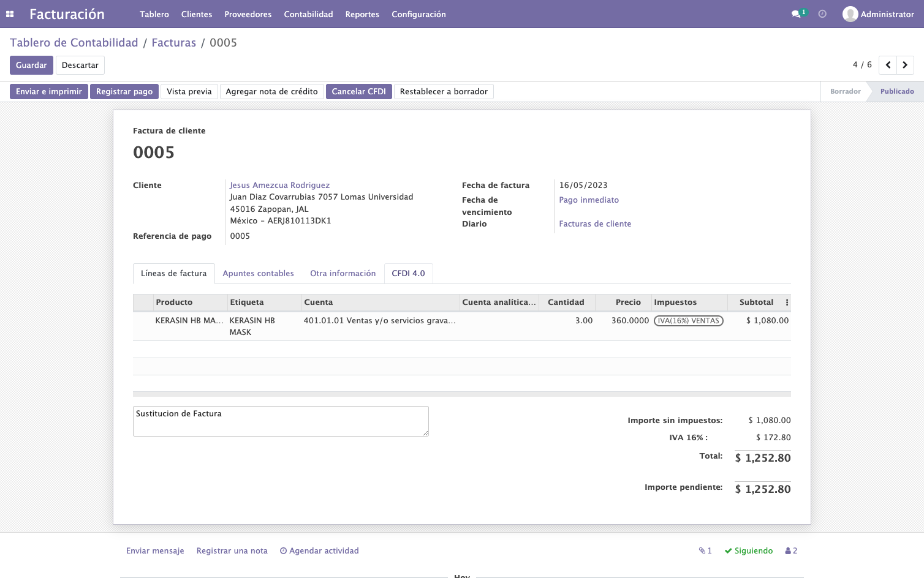Toggle the Siguiendo follow status

pos(749,551)
